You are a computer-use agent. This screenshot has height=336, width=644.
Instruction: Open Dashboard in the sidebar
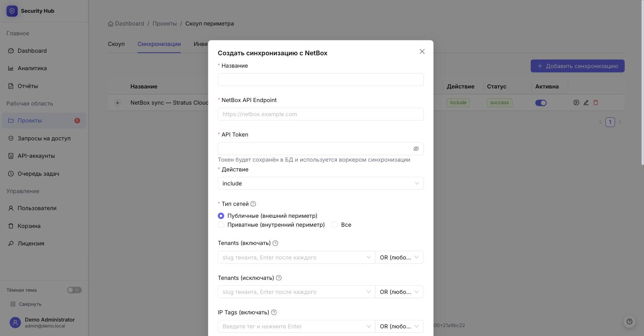44,51
